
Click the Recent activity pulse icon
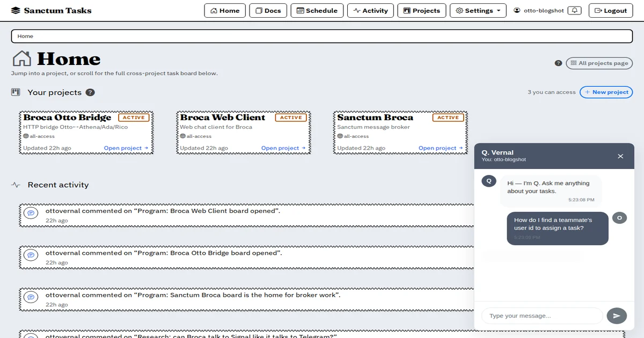point(16,185)
